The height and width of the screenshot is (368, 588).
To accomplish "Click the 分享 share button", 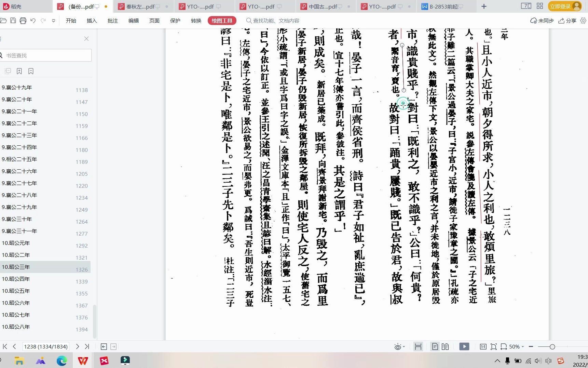I will [567, 21].
